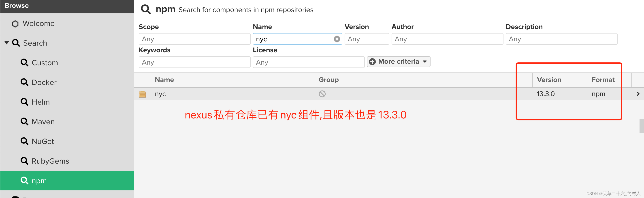Click the RubyGems search magnifier icon

coord(24,161)
